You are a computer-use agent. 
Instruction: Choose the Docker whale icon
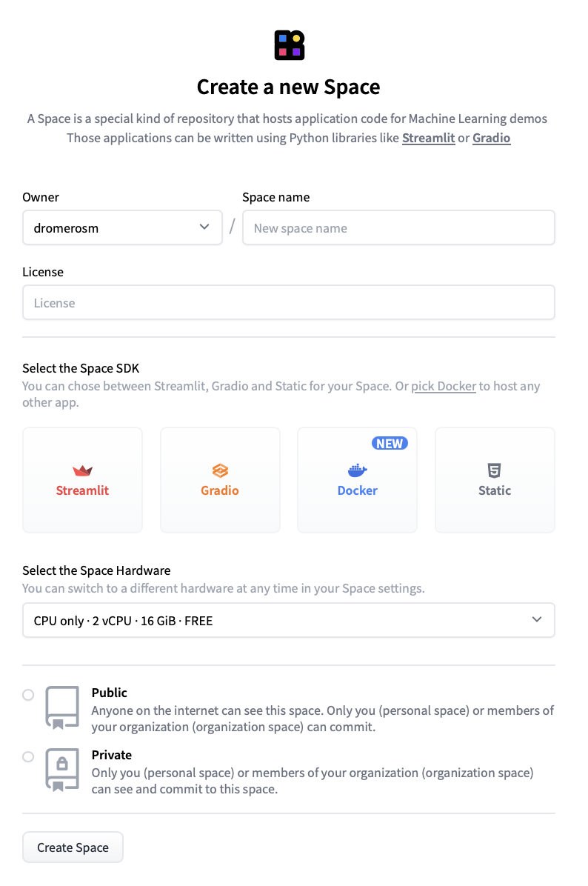point(357,470)
